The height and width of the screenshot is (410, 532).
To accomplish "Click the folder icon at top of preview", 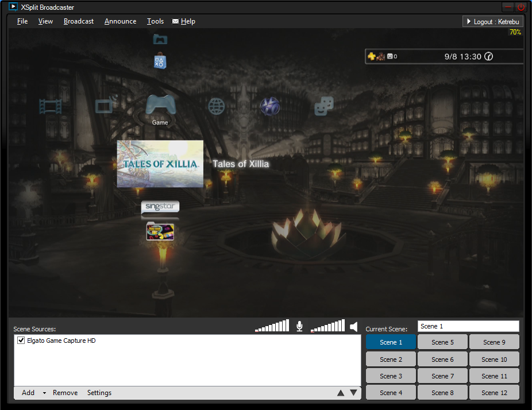I will (x=160, y=40).
